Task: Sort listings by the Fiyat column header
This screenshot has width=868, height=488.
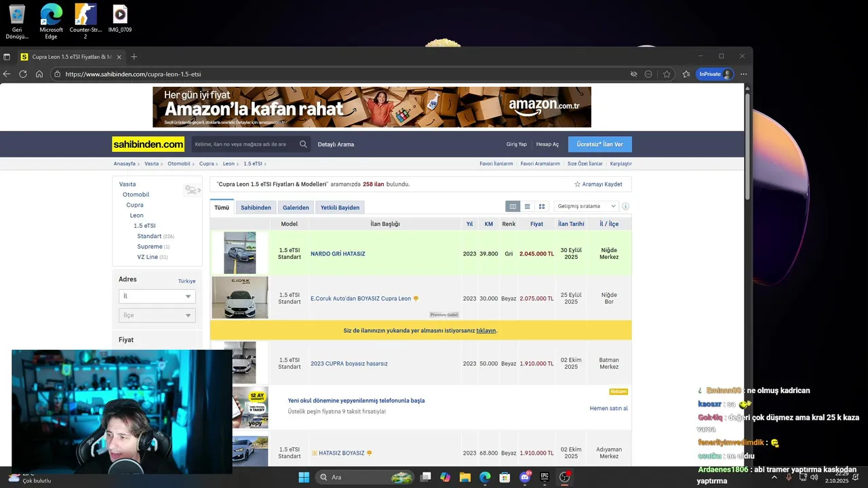Action: coord(536,224)
